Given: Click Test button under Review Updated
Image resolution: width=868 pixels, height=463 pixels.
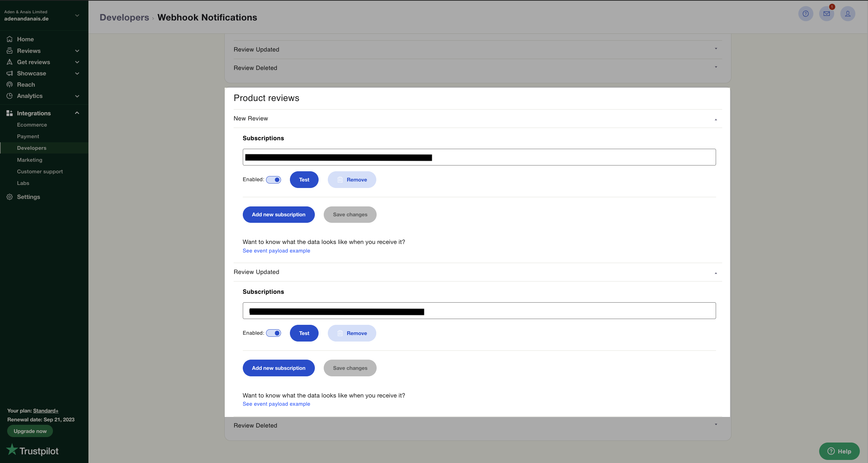Looking at the screenshot, I should 304,333.
